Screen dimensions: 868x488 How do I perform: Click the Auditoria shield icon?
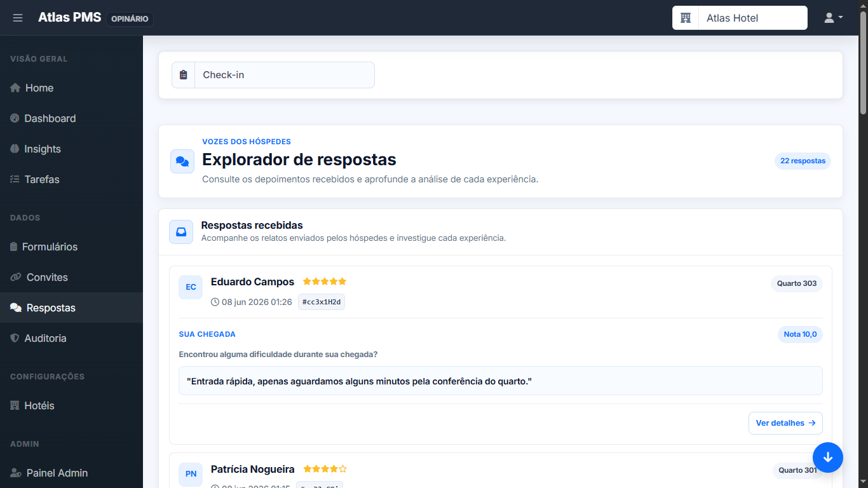[x=15, y=338]
